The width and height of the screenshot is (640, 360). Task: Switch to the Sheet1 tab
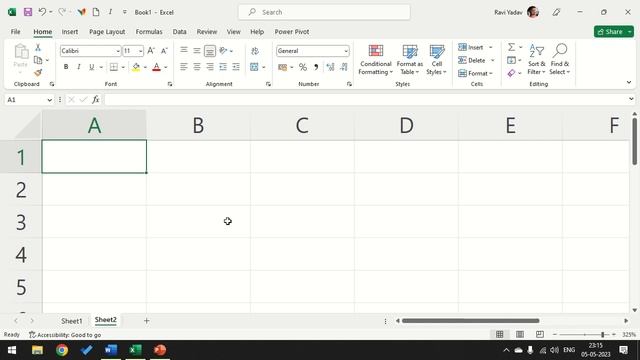coord(71,321)
